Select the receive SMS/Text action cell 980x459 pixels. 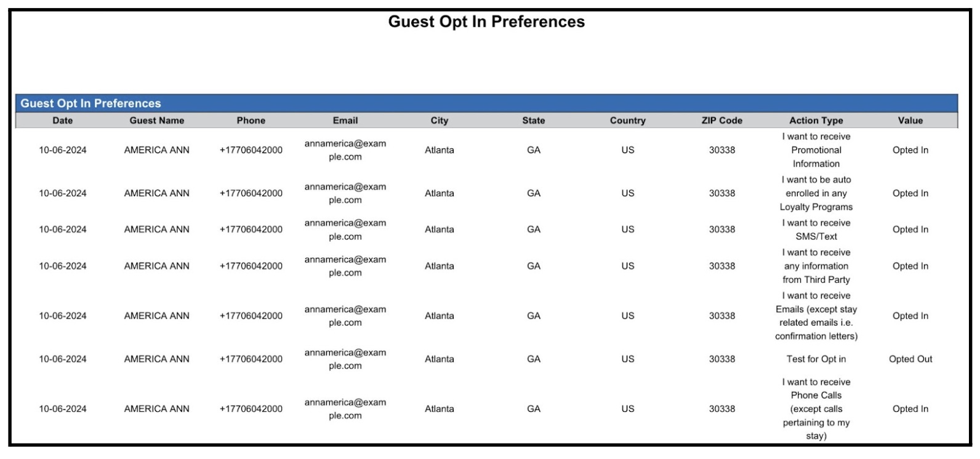[816, 229]
